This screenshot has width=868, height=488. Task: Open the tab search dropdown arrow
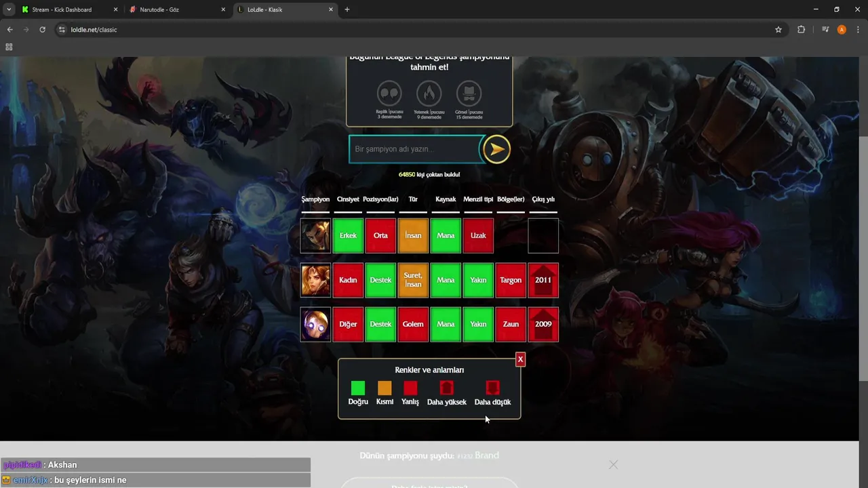8,9
